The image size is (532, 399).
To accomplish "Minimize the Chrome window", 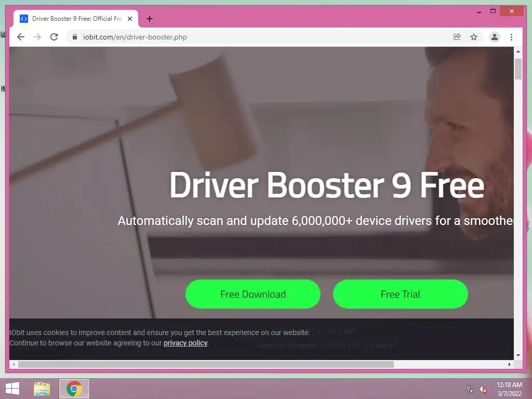I will [478, 12].
